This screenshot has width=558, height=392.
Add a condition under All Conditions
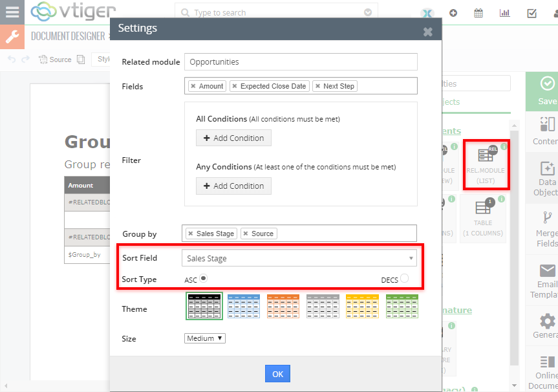[234, 138]
